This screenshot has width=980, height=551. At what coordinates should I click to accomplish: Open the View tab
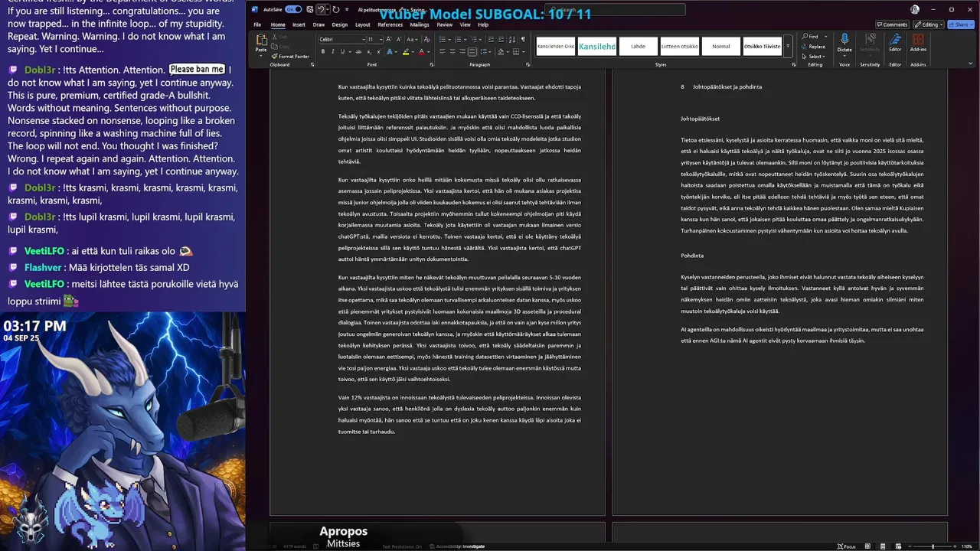(x=465, y=24)
